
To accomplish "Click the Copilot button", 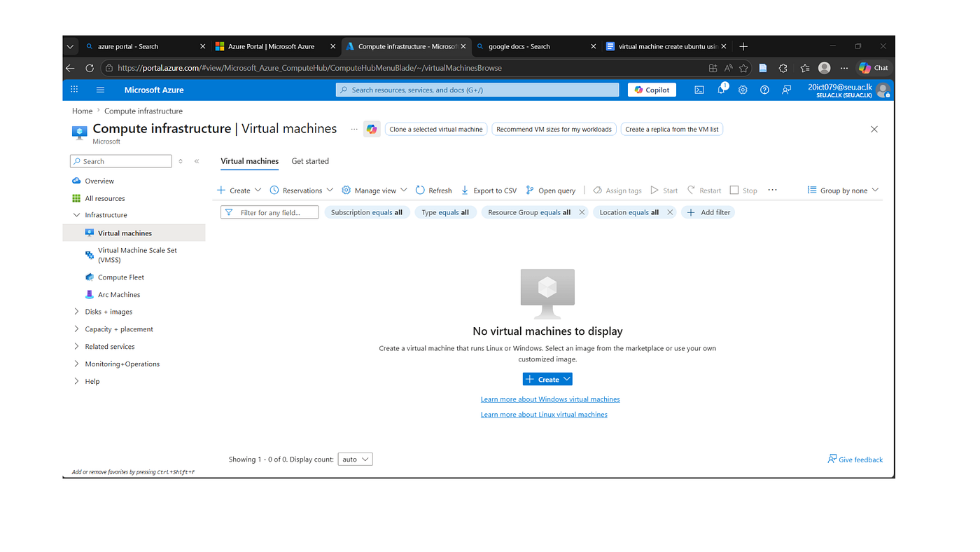I will (x=652, y=90).
